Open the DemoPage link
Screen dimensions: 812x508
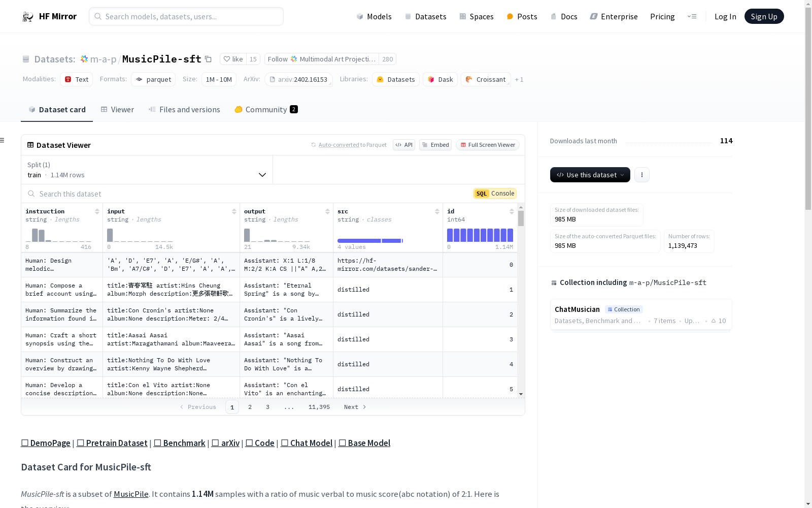tap(46, 443)
